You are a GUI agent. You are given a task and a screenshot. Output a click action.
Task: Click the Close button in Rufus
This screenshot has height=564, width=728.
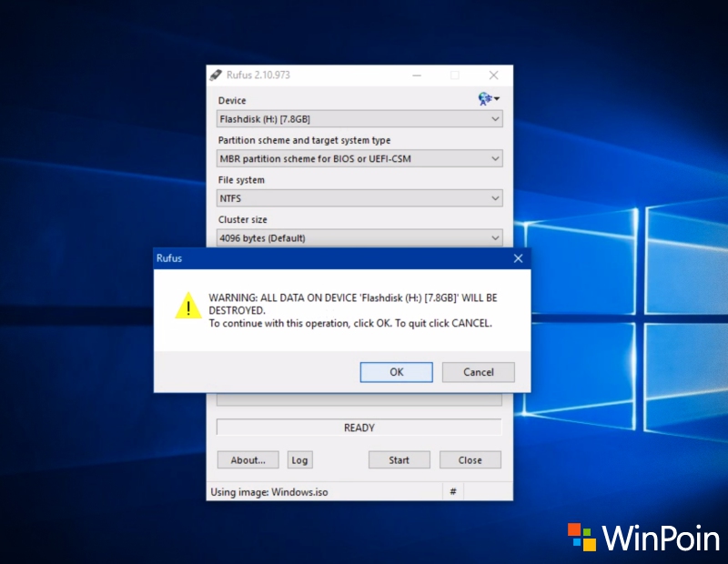tap(470, 460)
